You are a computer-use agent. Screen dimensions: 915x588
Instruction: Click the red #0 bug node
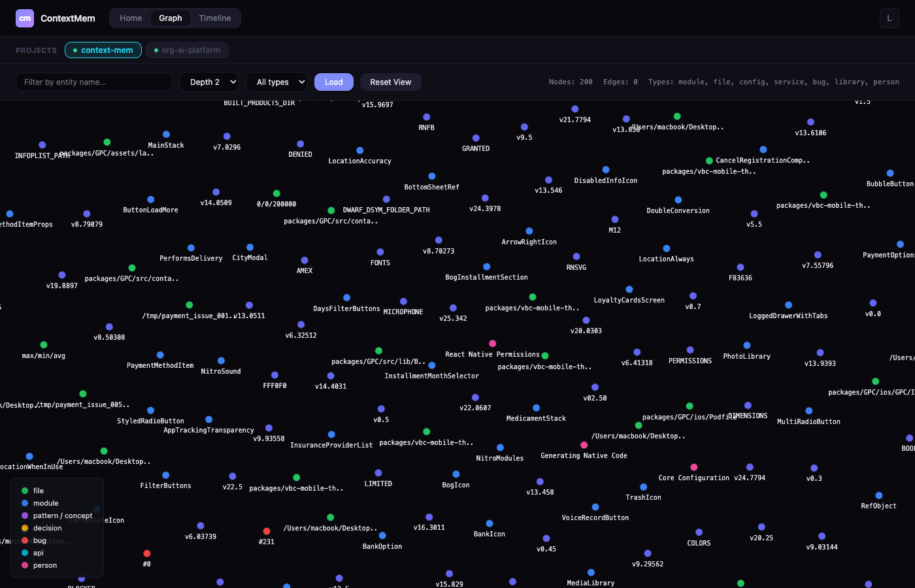tap(146, 553)
